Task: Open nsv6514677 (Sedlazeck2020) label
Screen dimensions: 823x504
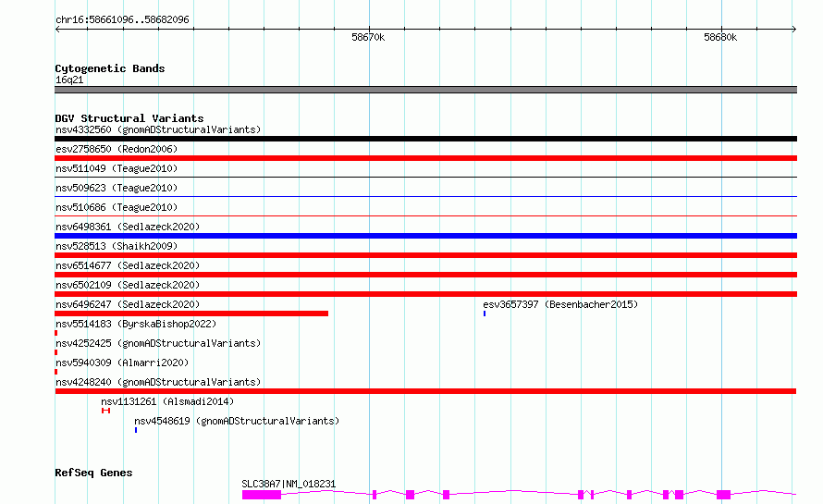Action: point(128,265)
